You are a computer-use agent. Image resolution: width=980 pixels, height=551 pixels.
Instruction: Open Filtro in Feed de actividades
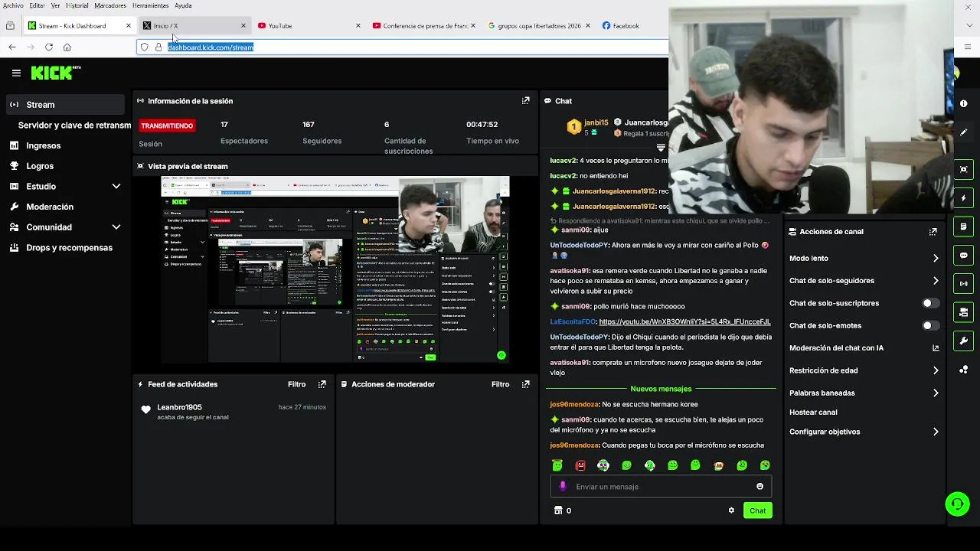point(296,384)
